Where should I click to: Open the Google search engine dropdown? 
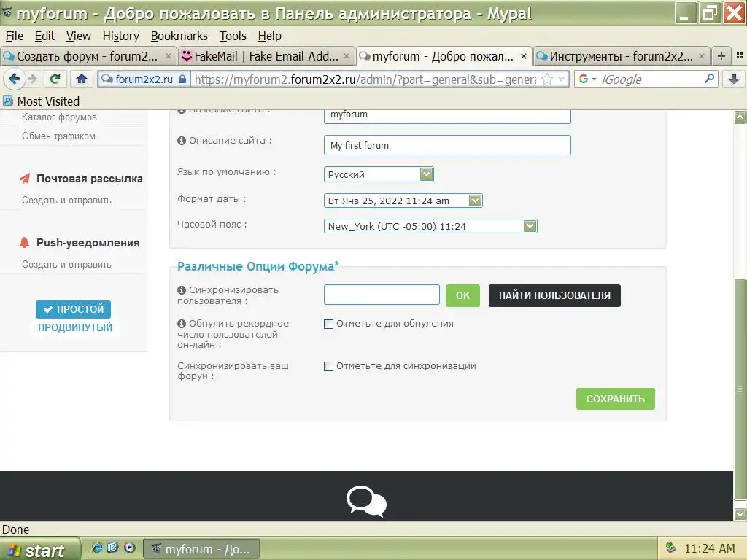pos(587,79)
